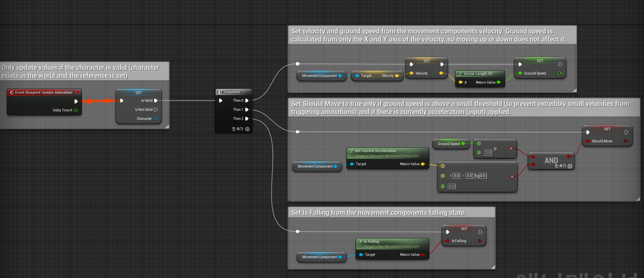Edit the tolerance 0.0 field on the vector comparison node

(x=451, y=186)
